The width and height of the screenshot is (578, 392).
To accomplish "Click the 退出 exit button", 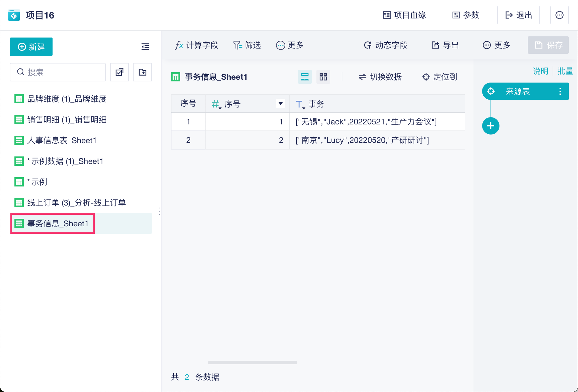I will coord(518,15).
